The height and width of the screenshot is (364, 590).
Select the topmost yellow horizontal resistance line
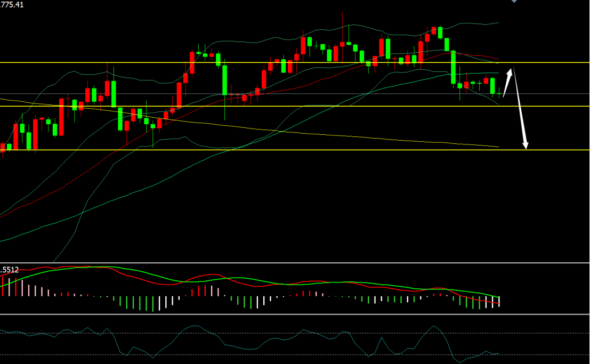point(295,62)
